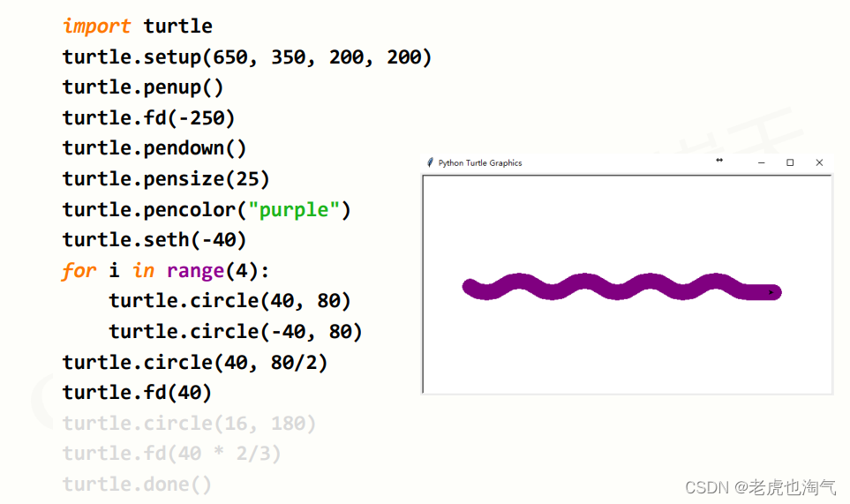The height and width of the screenshot is (504, 850).
Task: Click the 'turtle.circle(40, 80/2)' code line
Action: click(194, 362)
